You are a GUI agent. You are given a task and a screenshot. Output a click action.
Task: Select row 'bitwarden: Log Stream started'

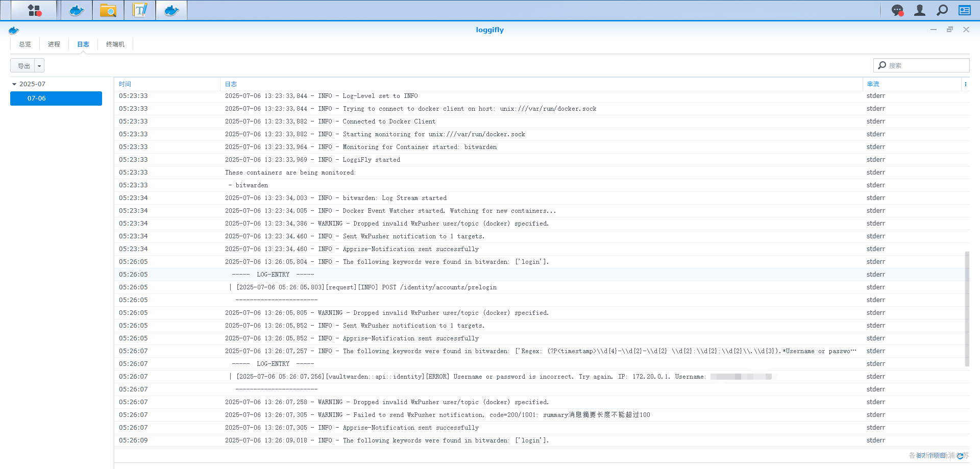pyautogui.click(x=542, y=198)
